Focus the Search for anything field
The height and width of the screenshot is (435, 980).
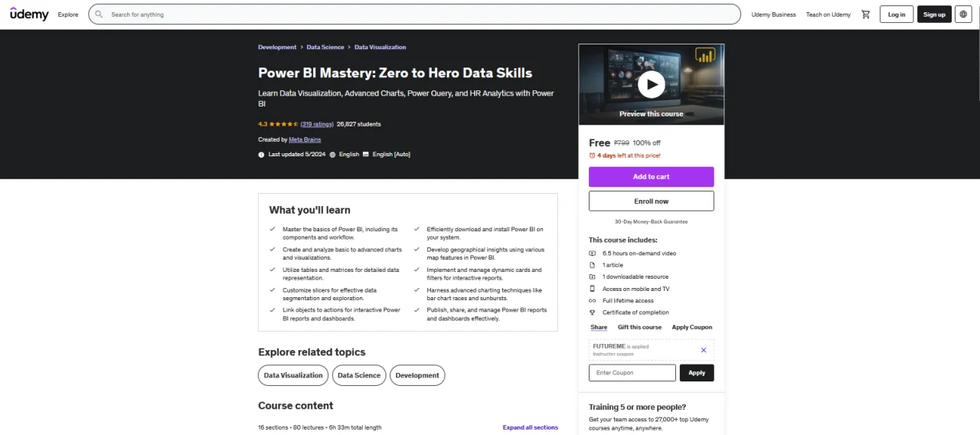pos(414,14)
